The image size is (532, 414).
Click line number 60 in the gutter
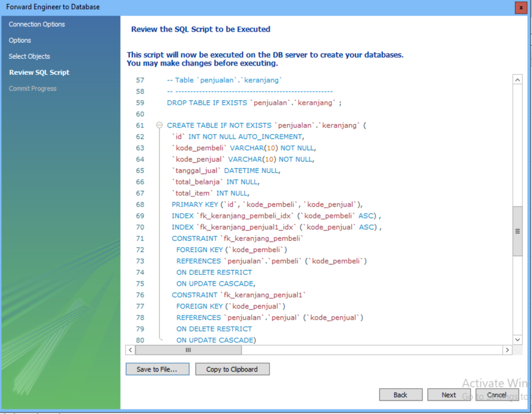click(x=140, y=114)
